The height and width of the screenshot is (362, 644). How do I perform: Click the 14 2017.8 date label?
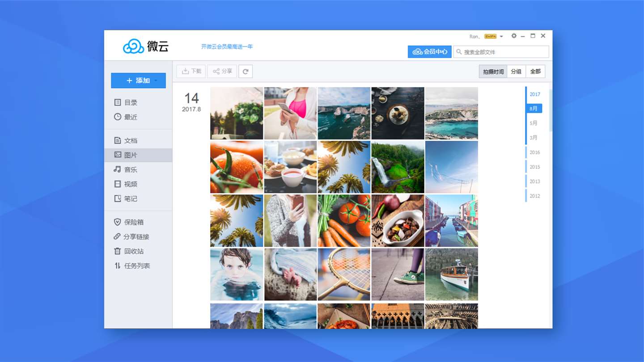pos(191,102)
